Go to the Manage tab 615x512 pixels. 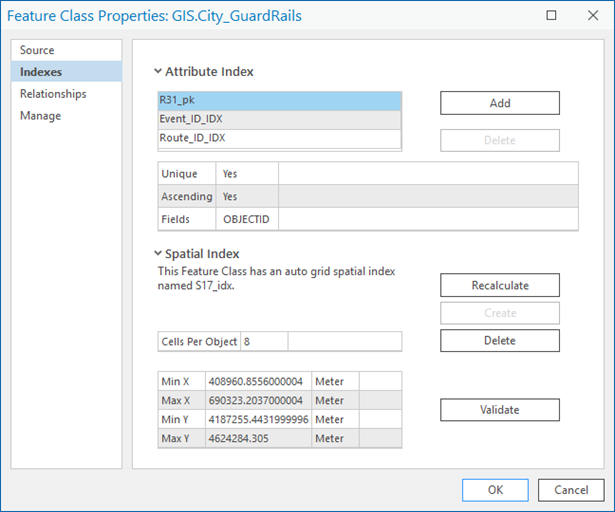(x=41, y=116)
